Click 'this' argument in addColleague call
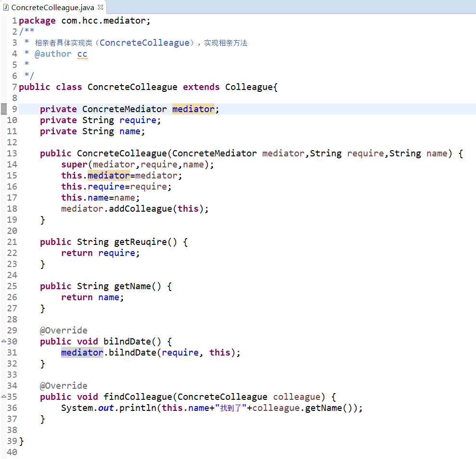 point(188,209)
